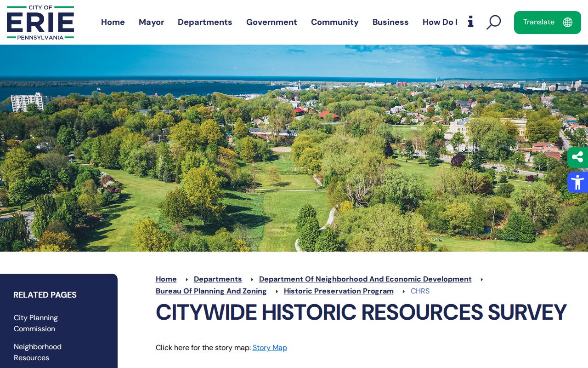Open the Mayor menu

click(x=152, y=22)
